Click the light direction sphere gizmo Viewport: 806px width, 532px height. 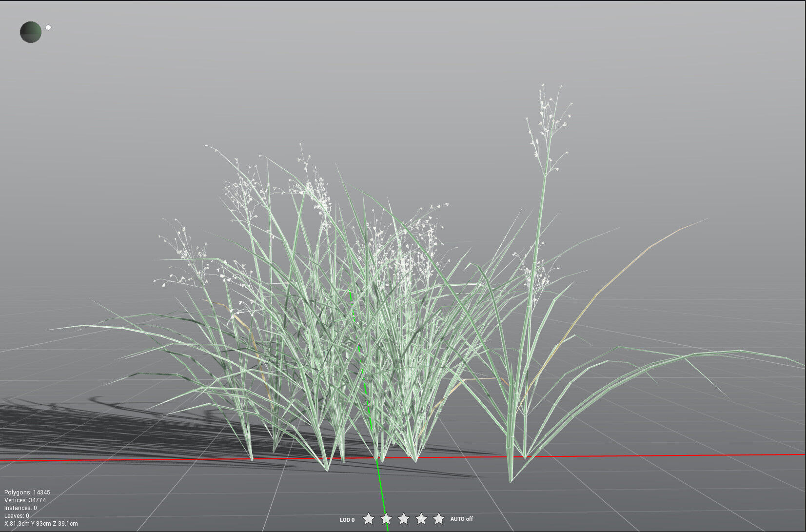(x=30, y=32)
